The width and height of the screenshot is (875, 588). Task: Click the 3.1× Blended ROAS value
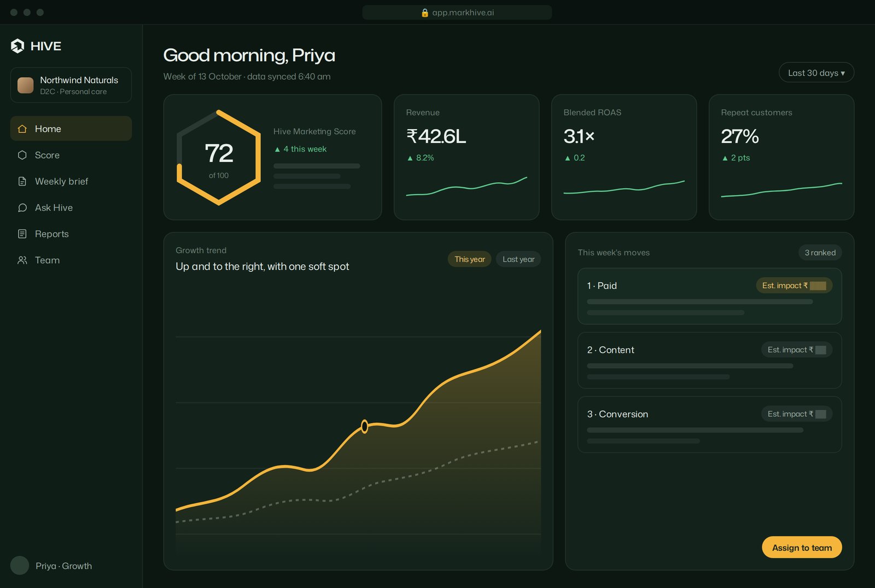pyautogui.click(x=579, y=136)
